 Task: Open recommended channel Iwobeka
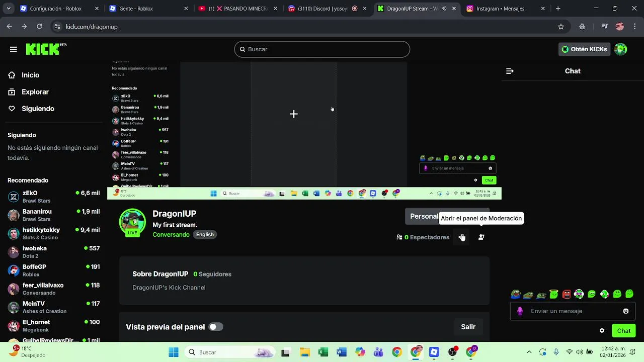53,252
